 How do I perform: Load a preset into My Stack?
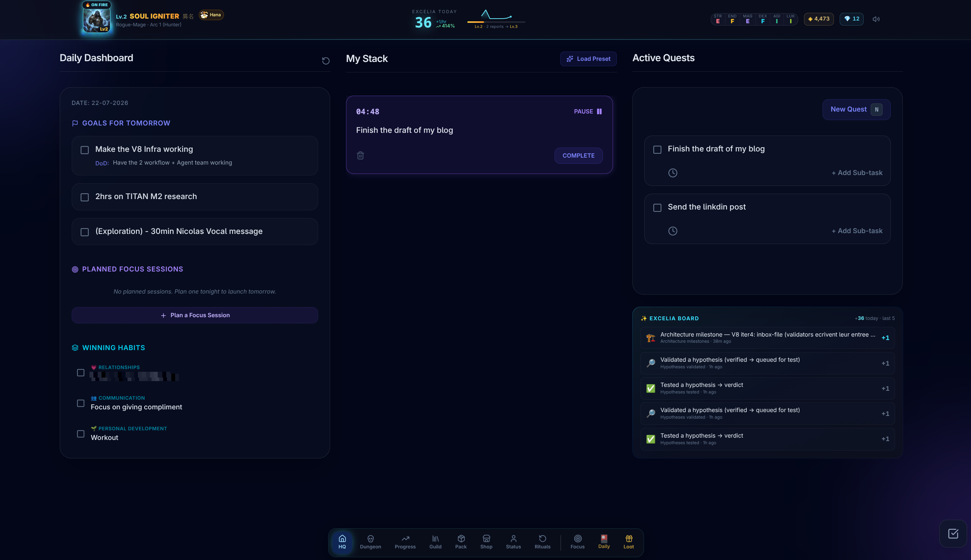coord(588,59)
